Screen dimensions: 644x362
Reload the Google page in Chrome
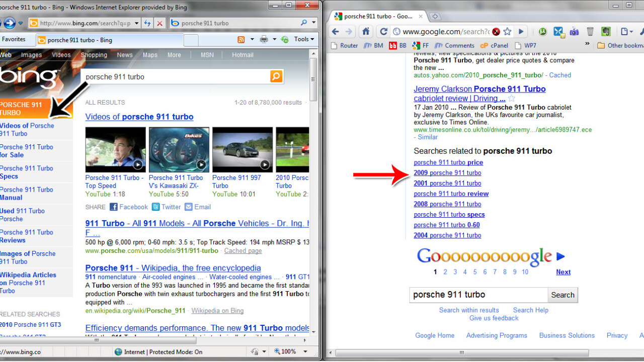383,32
